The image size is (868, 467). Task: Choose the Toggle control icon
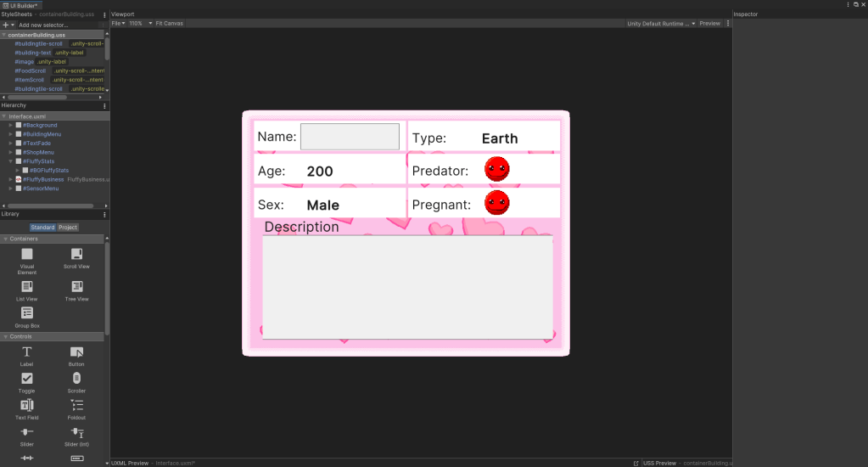pyautogui.click(x=26, y=379)
